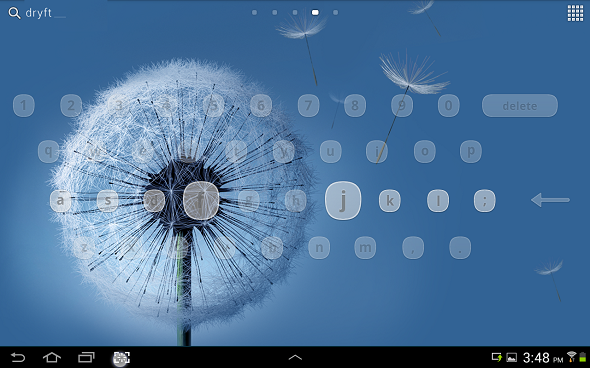Image resolution: width=590 pixels, height=368 pixels.
Task: Select the l key
Action: [x=438, y=201]
